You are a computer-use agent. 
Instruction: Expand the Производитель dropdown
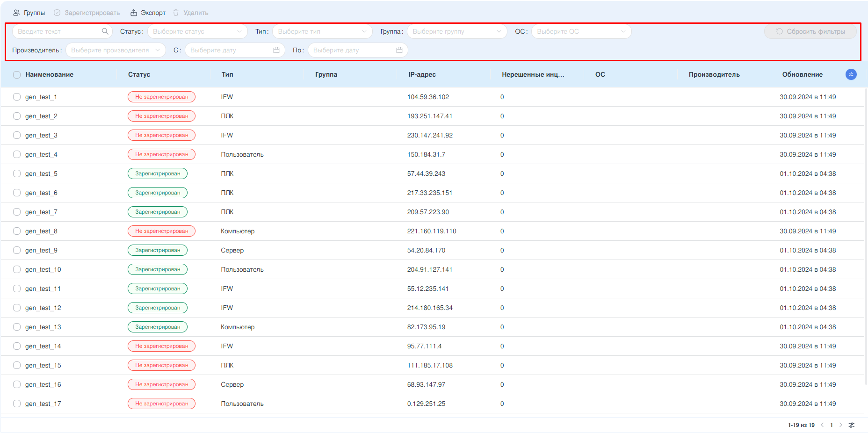click(x=115, y=50)
